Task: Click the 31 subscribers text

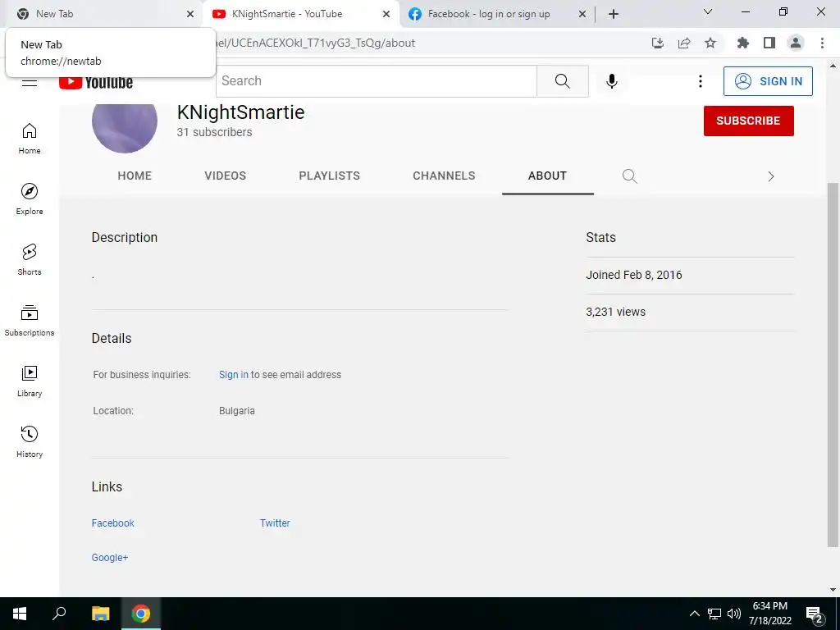Action: click(214, 132)
